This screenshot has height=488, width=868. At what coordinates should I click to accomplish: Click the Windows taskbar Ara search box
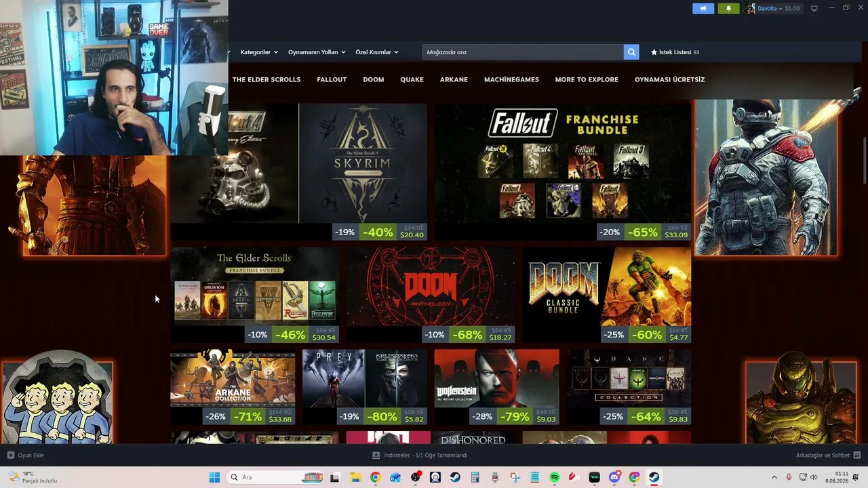click(x=275, y=477)
